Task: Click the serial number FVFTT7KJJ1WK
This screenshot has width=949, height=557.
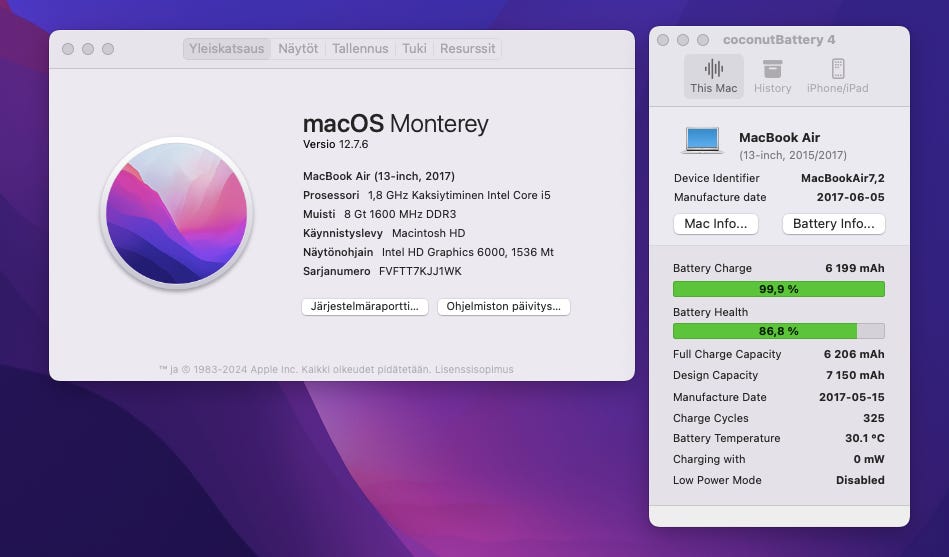Action: pos(420,271)
